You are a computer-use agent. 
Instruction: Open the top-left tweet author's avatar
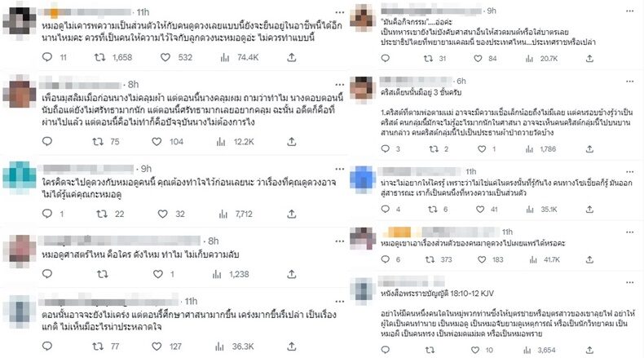point(20,23)
